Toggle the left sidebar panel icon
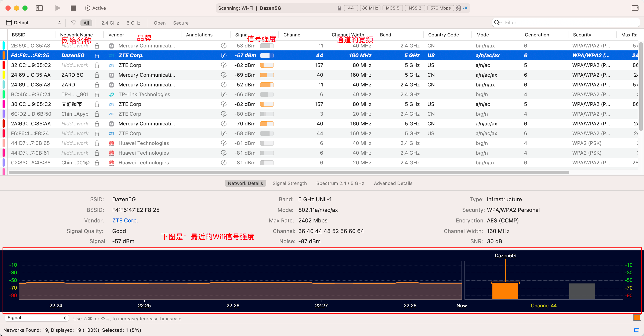This screenshot has width=644, height=336. coord(39,8)
